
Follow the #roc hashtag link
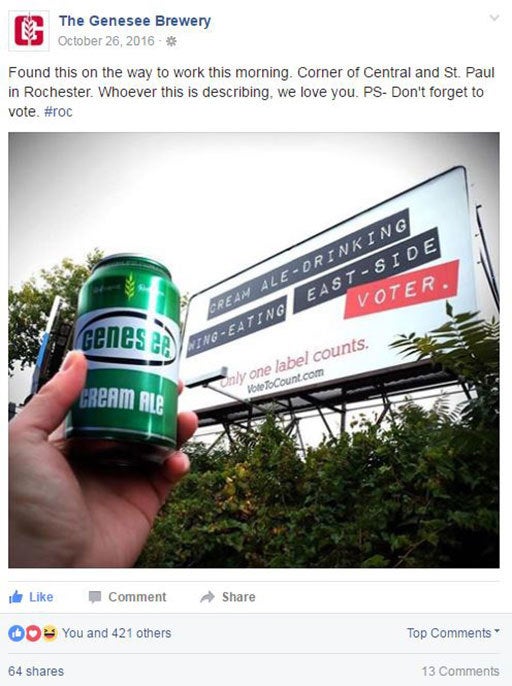(58, 112)
